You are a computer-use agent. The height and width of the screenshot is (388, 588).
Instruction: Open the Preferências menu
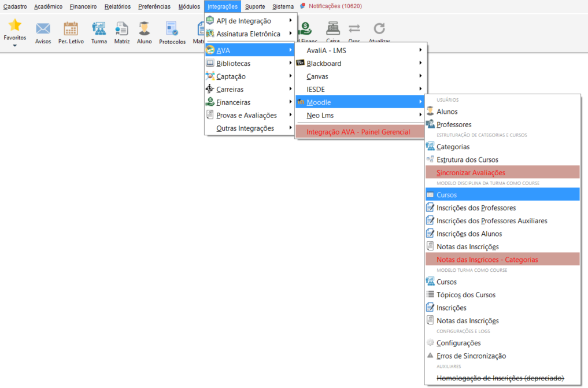[154, 6]
